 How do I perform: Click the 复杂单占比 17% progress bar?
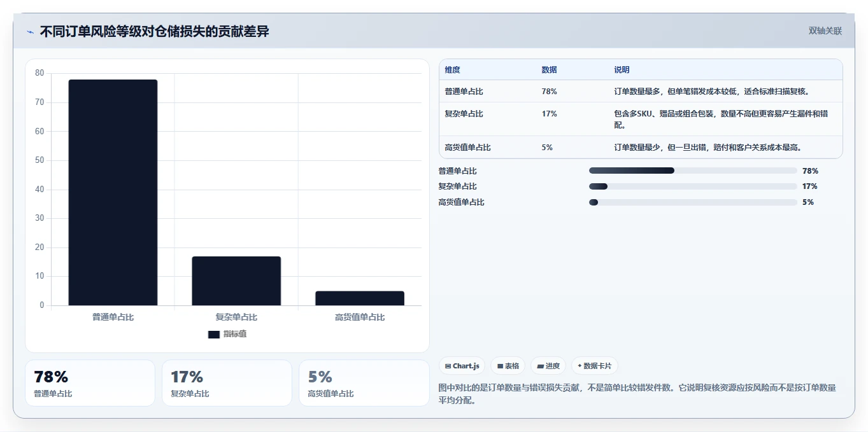coord(693,186)
